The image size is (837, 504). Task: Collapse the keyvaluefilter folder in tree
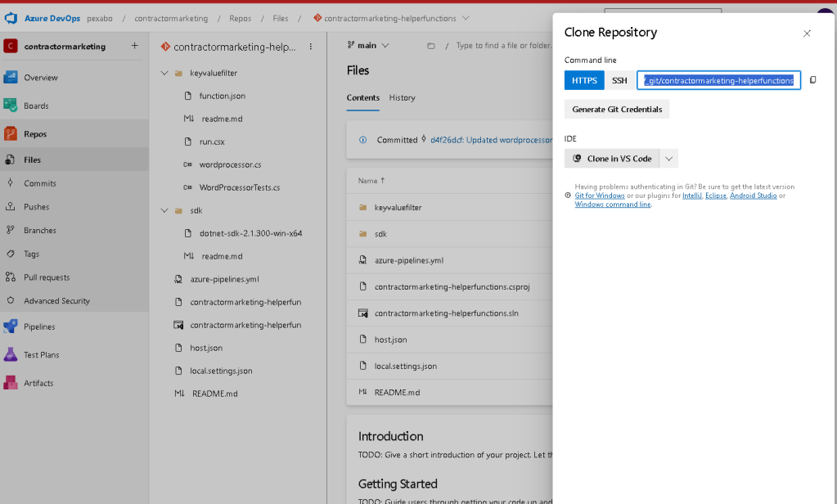(x=164, y=73)
